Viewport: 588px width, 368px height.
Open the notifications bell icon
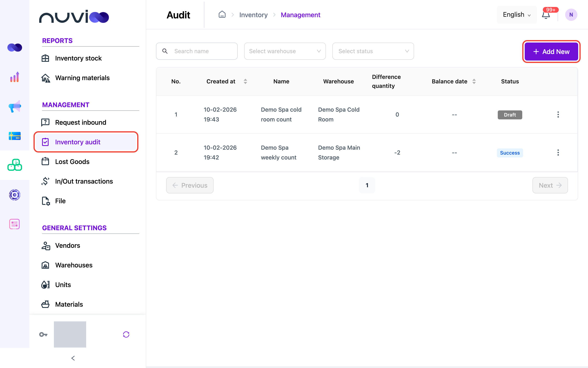click(x=546, y=15)
